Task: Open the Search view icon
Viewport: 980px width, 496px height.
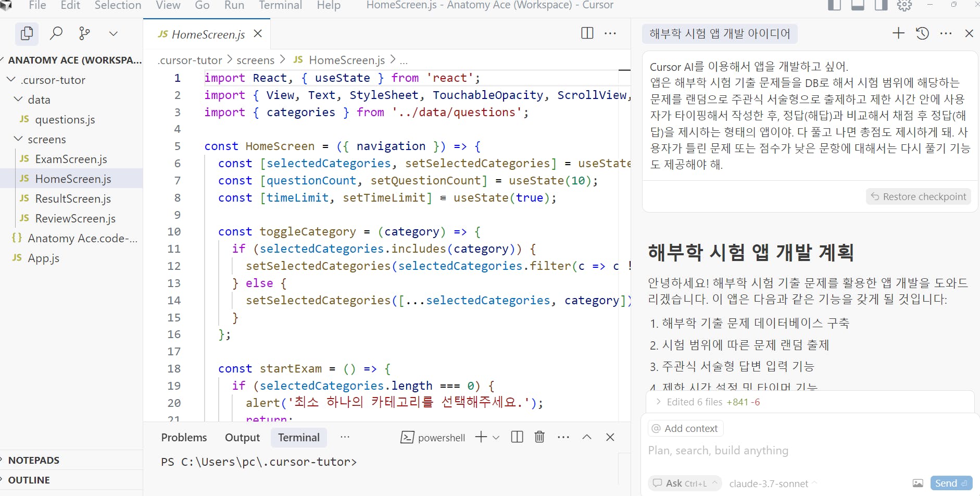Action: tap(56, 34)
